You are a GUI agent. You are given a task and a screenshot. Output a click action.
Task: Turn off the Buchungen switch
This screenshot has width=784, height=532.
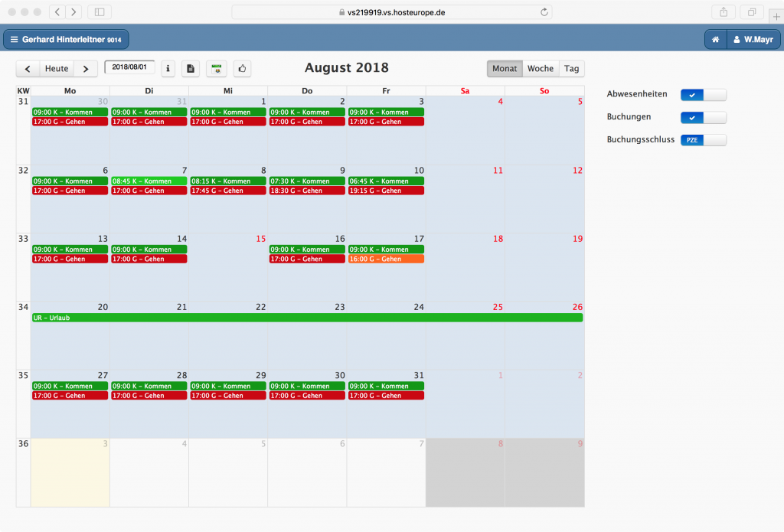tap(703, 117)
